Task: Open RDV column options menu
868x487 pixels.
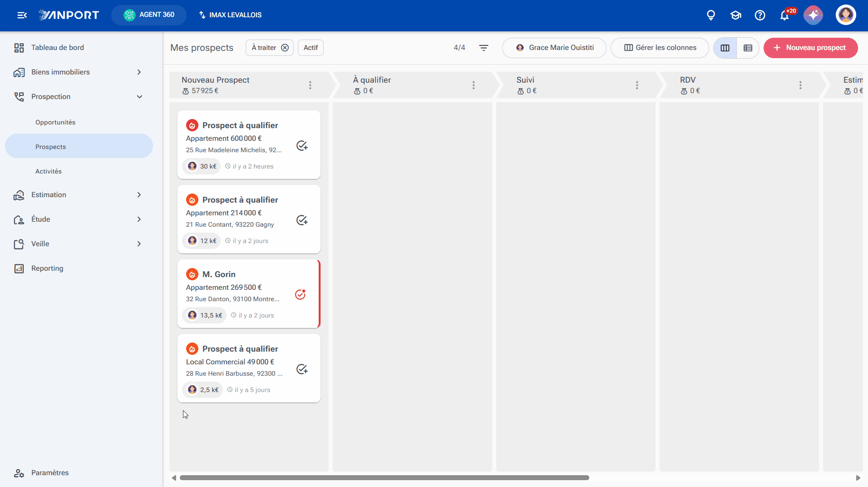Action: (x=800, y=85)
